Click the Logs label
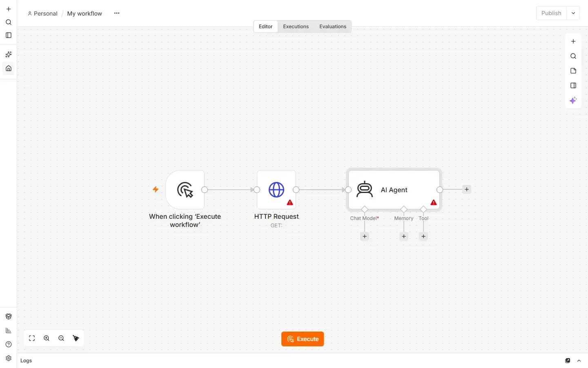 tap(26, 361)
